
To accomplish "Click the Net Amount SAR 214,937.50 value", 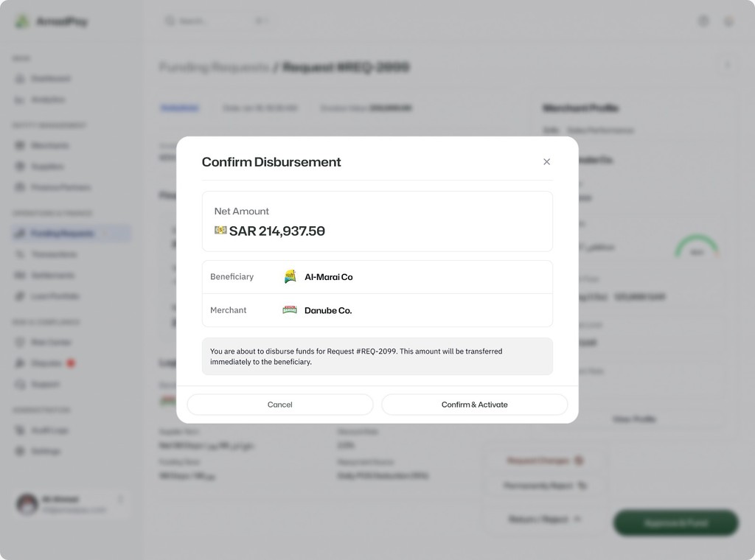I will pyautogui.click(x=276, y=231).
